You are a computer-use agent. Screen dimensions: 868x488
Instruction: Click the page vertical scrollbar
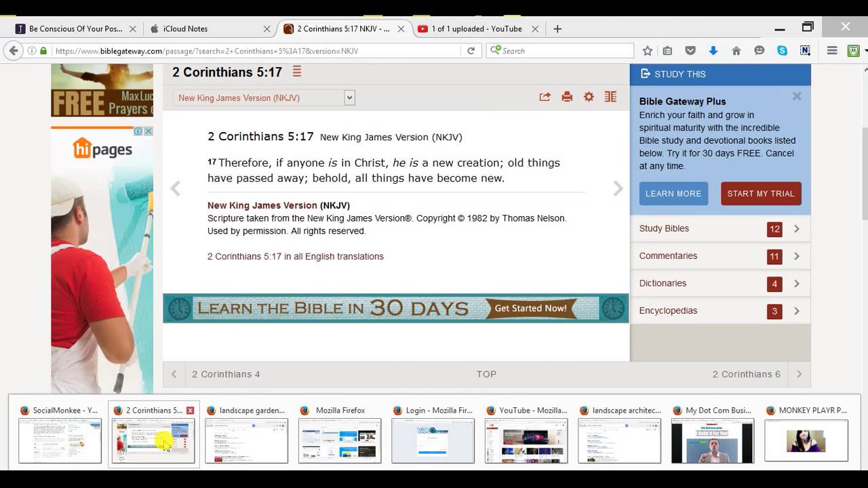864,175
